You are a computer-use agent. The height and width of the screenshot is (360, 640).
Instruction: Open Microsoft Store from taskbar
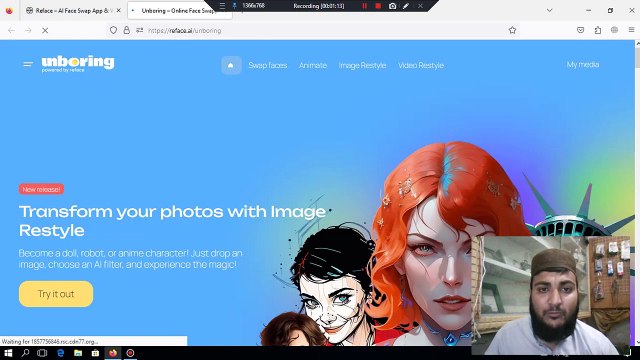96,353
